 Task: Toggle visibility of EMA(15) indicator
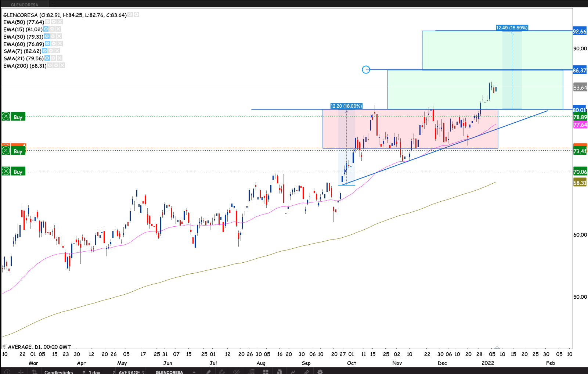46,29
